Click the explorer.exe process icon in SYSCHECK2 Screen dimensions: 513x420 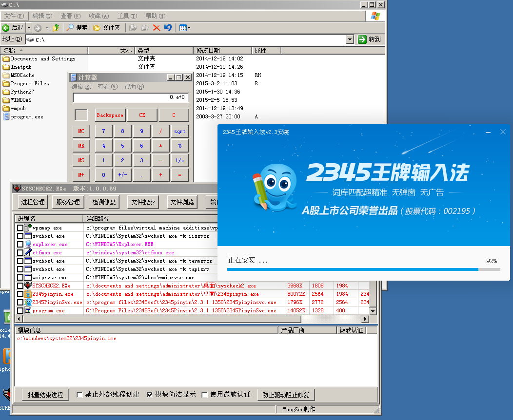[x=28, y=244]
